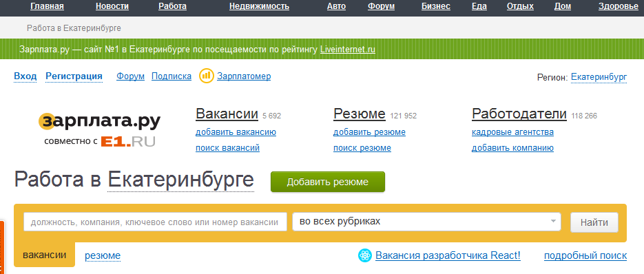The width and height of the screenshot is (644, 274).
Task: Click добавить вакансию link
Action: click(x=236, y=132)
